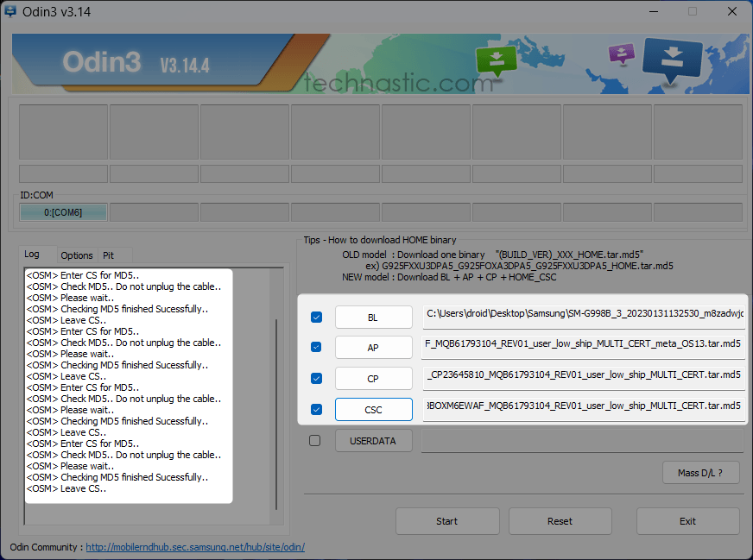Start the firmware flash

coord(447,521)
